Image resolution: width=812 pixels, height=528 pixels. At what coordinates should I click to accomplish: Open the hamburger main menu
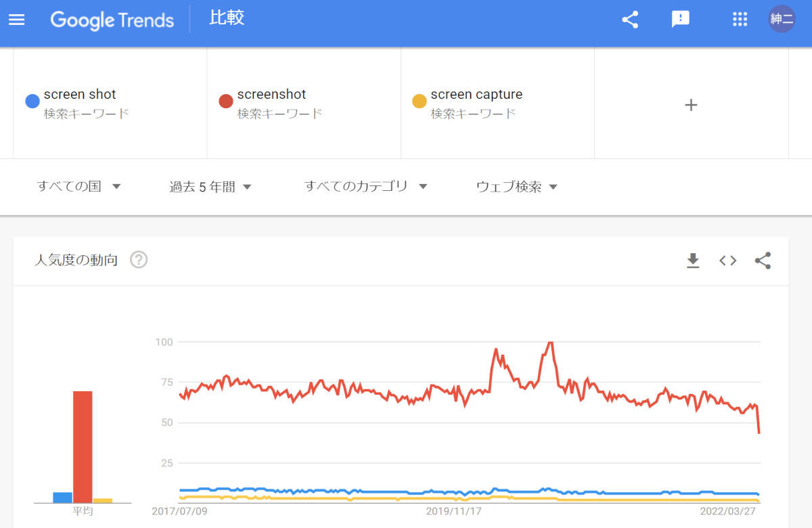tap(16, 20)
